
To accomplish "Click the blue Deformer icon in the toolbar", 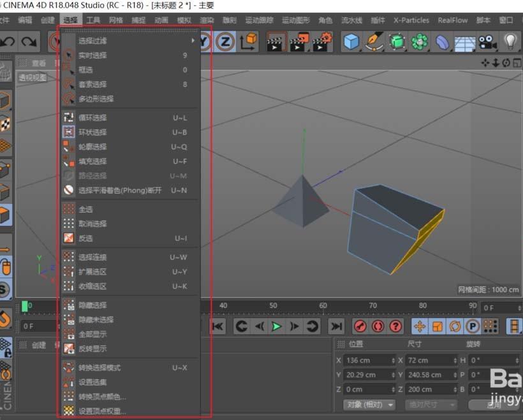I will [441, 42].
